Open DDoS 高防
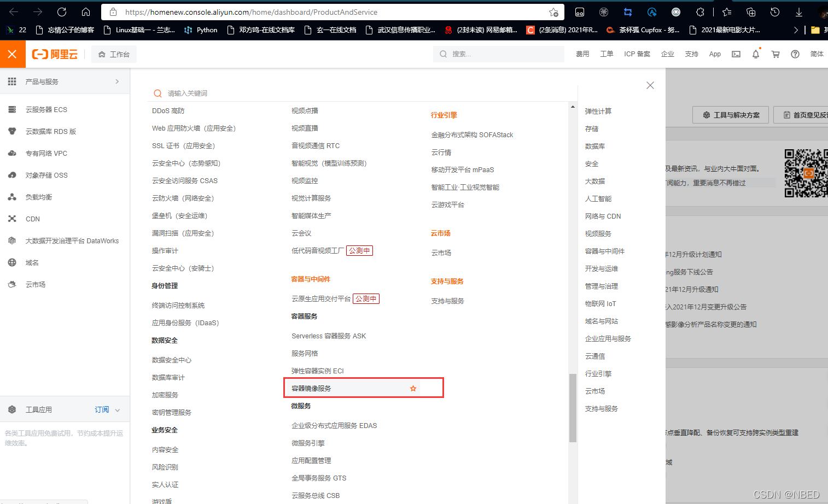 [x=168, y=111]
